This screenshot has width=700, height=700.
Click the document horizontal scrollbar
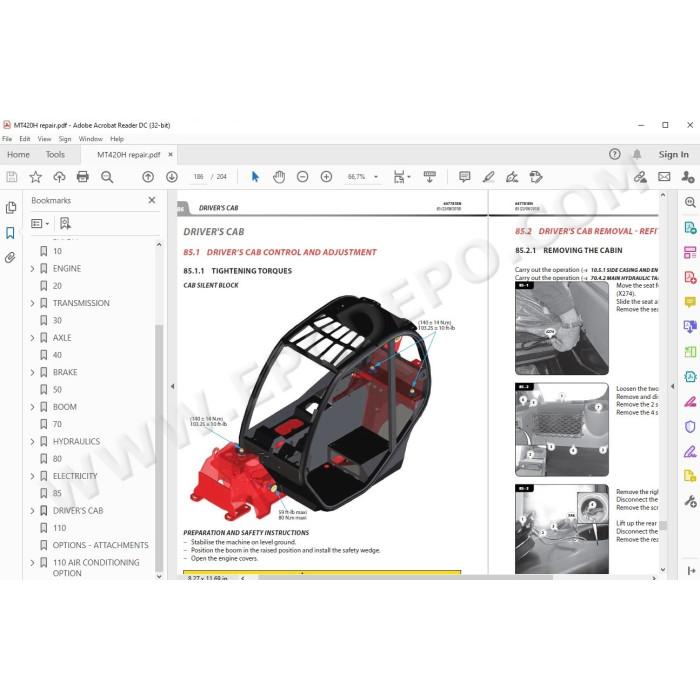pos(405,578)
